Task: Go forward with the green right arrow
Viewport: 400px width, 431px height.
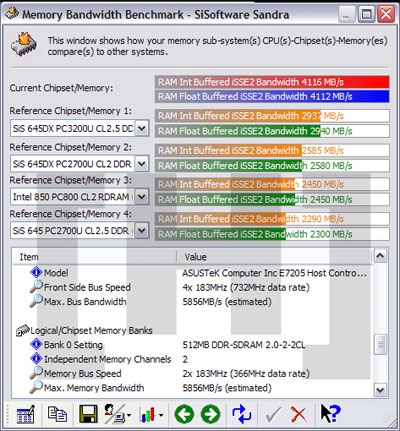Action: click(x=211, y=414)
